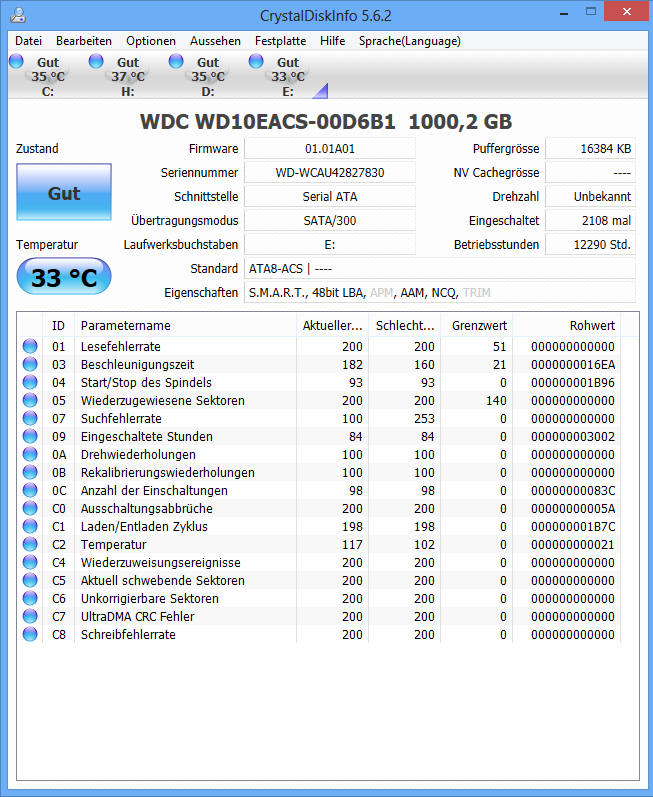The height and width of the screenshot is (797, 653).
Task: Click status orb for C2 Temperatur row
Action: coord(30,544)
